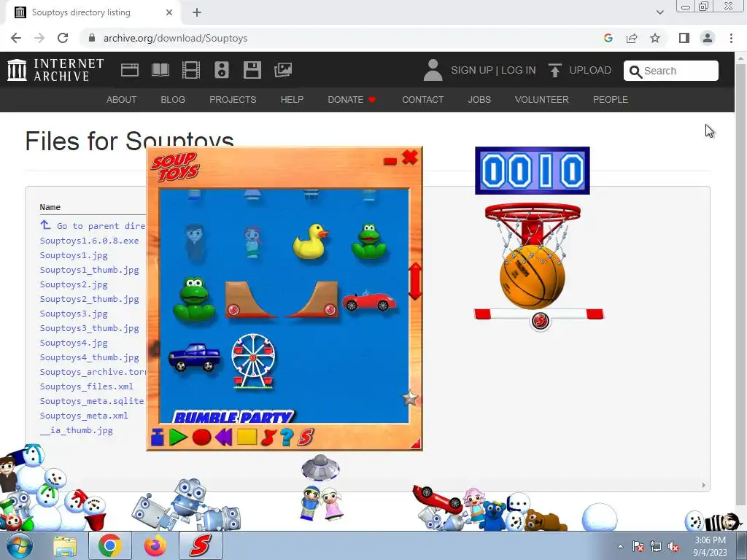747x560 pixels.
Task: Pick the right-facing brown ramp toy
Action: (x=314, y=299)
